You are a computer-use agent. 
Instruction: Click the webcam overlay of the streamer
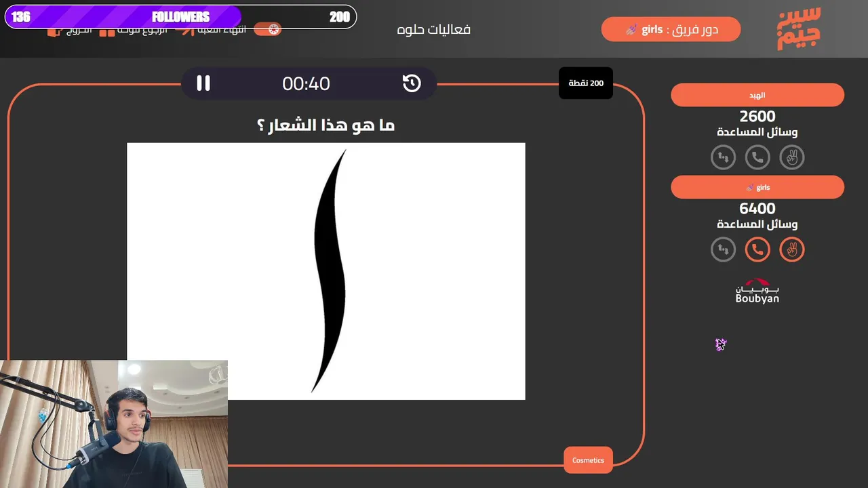(114, 424)
